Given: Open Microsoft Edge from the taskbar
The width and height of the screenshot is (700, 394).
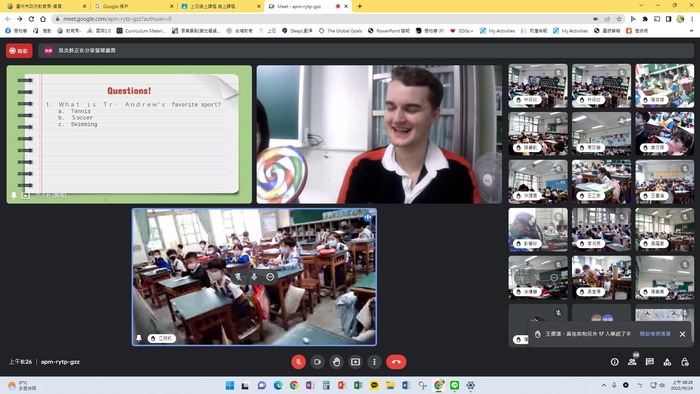Looking at the screenshot, I should 278,385.
